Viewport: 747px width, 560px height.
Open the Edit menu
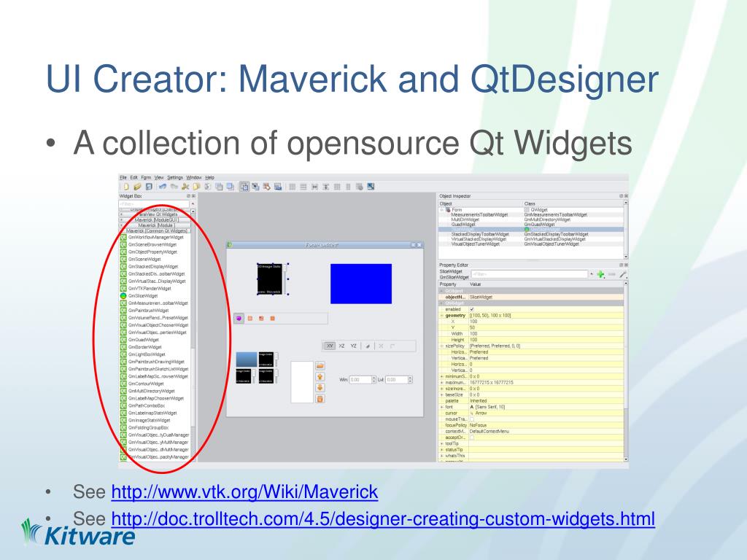pyautogui.click(x=134, y=178)
